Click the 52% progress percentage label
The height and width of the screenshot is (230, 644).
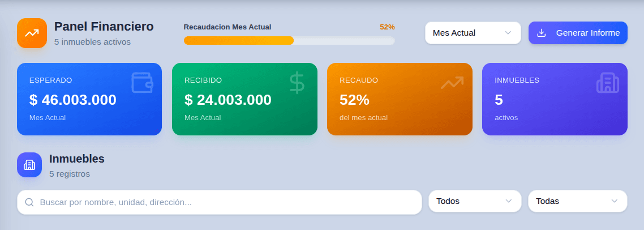387,27
